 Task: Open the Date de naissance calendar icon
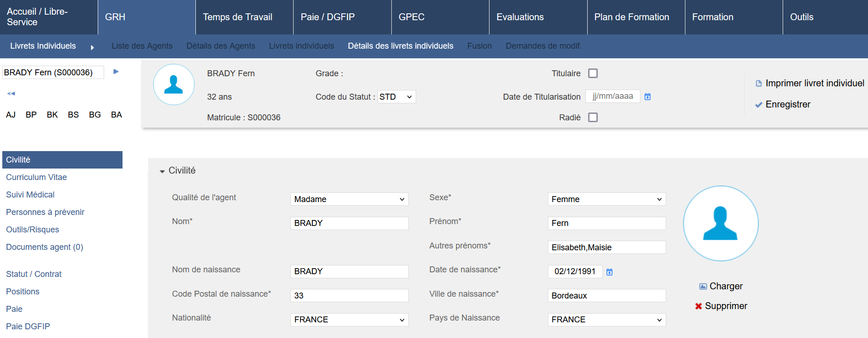pos(609,272)
